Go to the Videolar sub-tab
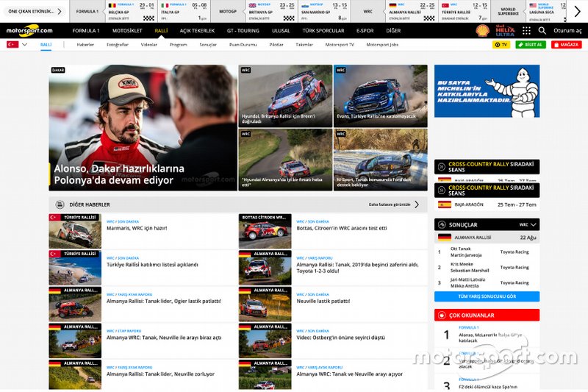 tap(149, 45)
